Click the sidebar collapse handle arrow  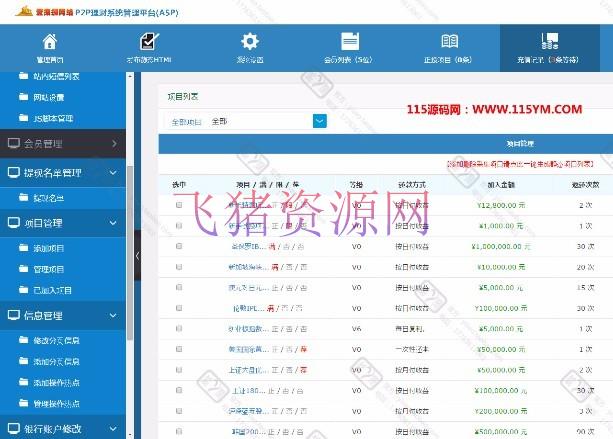137,257
